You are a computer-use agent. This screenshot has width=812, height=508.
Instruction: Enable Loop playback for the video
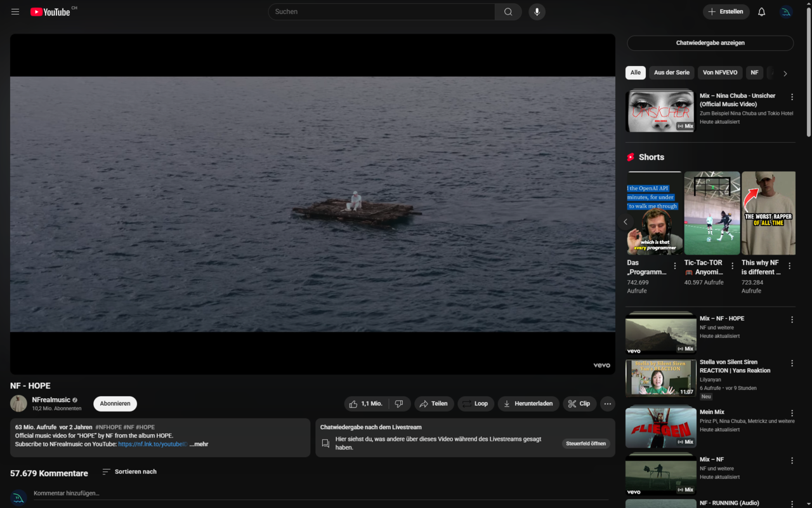[475, 403]
